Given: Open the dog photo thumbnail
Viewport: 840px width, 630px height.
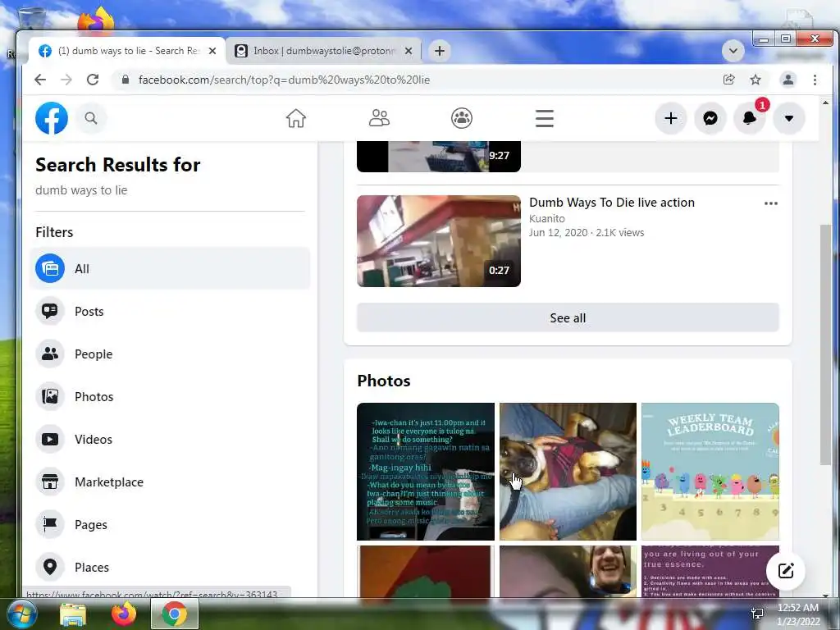Looking at the screenshot, I should tap(568, 472).
